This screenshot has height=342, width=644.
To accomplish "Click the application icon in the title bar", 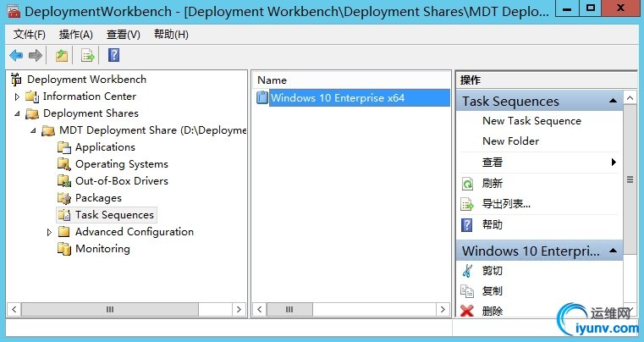I will (x=14, y=11).
